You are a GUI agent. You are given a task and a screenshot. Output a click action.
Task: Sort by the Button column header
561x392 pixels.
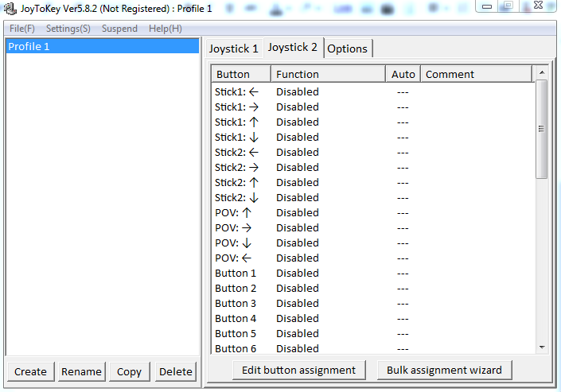pos(241,74)
